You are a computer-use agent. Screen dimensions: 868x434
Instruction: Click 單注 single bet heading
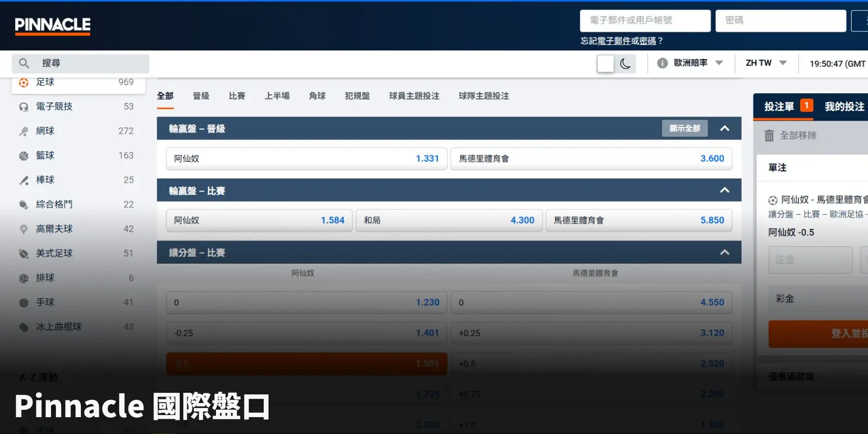tap(777, 168)
